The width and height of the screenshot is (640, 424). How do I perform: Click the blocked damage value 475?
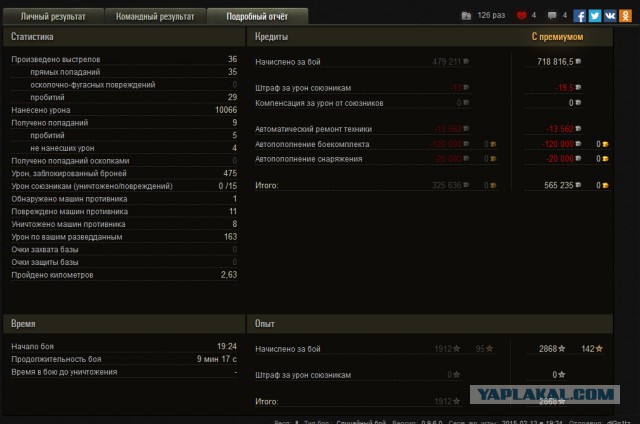230,173
